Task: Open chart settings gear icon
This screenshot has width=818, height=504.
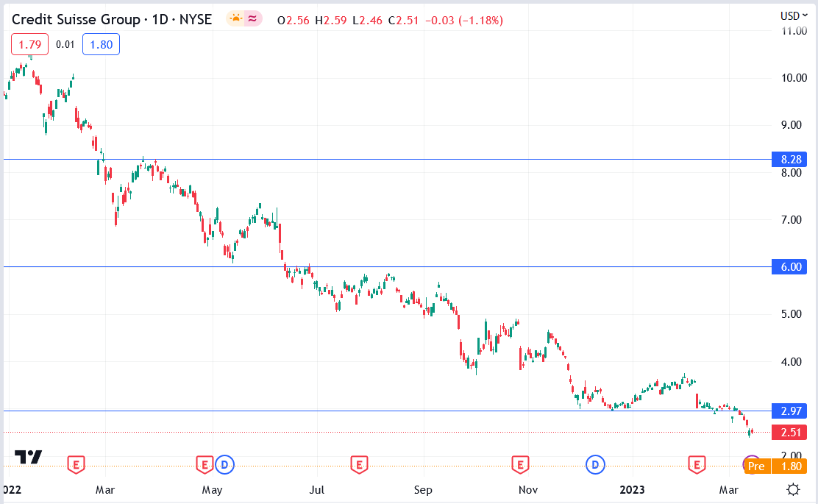Action: tap(793, 489)
